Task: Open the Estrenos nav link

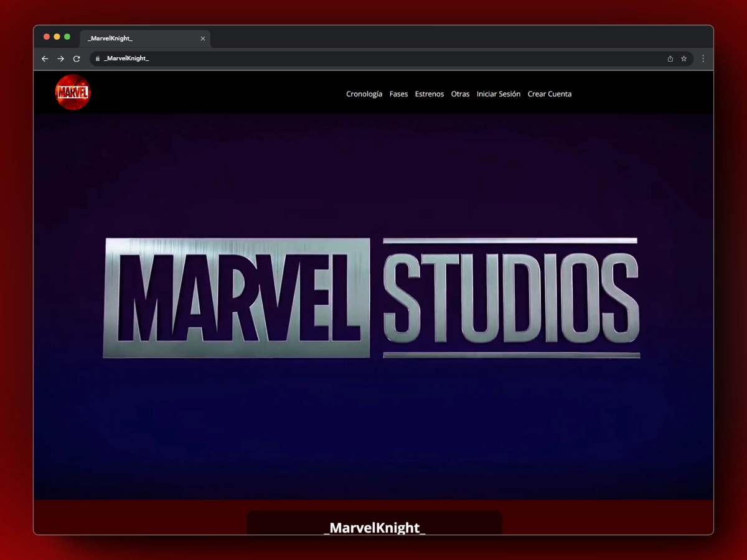Action: coord(430,94)
